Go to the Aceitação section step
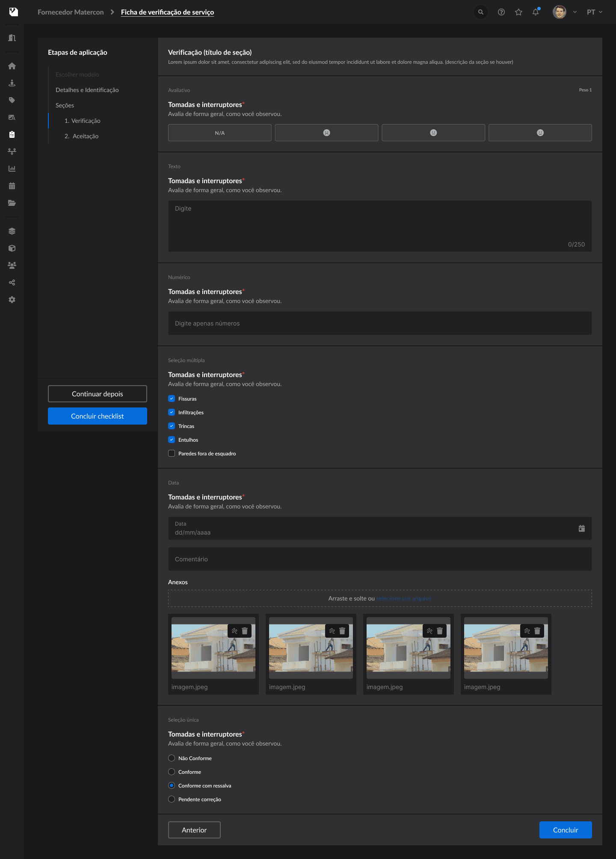 point(85,136)
